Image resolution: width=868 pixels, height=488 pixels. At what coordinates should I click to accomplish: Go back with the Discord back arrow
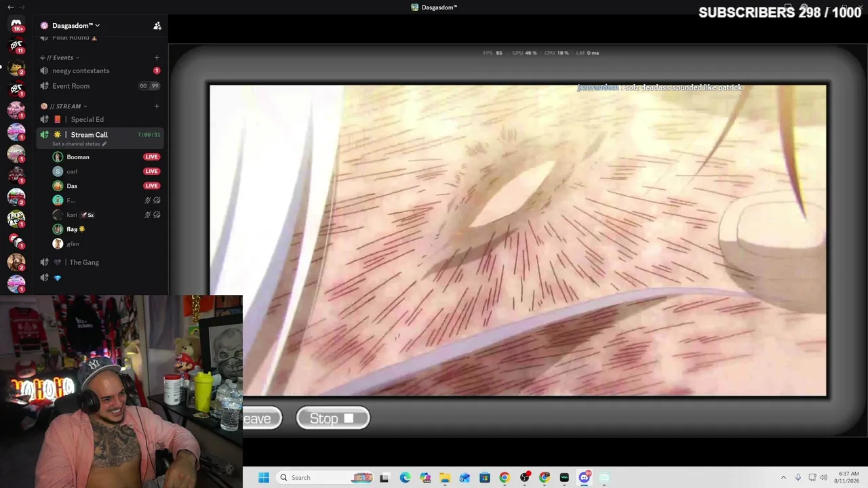click(10, 7)
